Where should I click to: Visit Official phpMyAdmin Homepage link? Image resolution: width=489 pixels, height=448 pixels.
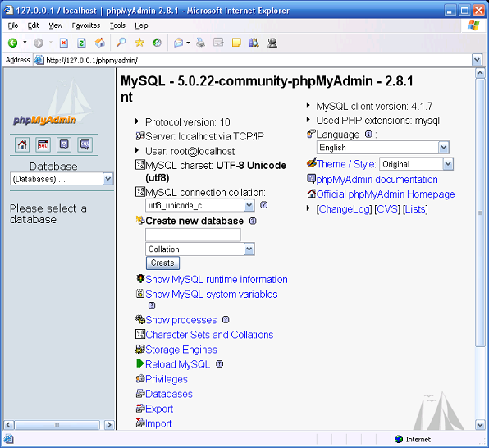tap(386, 194)
